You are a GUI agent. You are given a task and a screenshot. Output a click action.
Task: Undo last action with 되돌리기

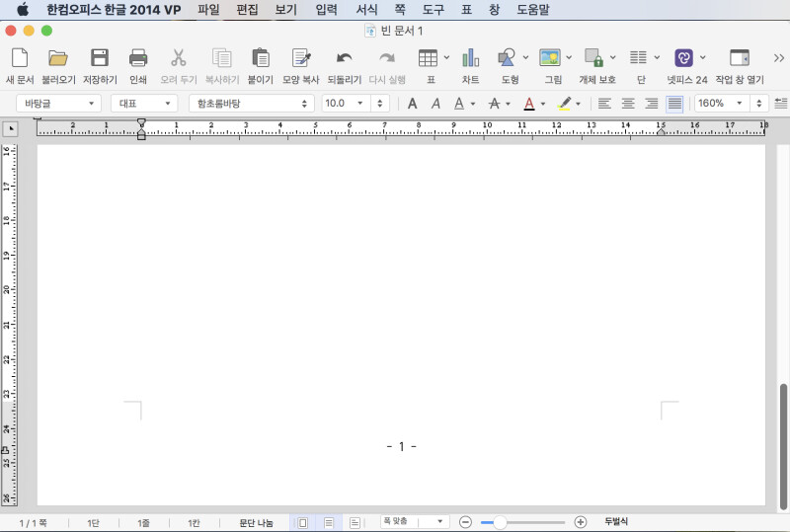pyautogui.click(x=344, y=65)
